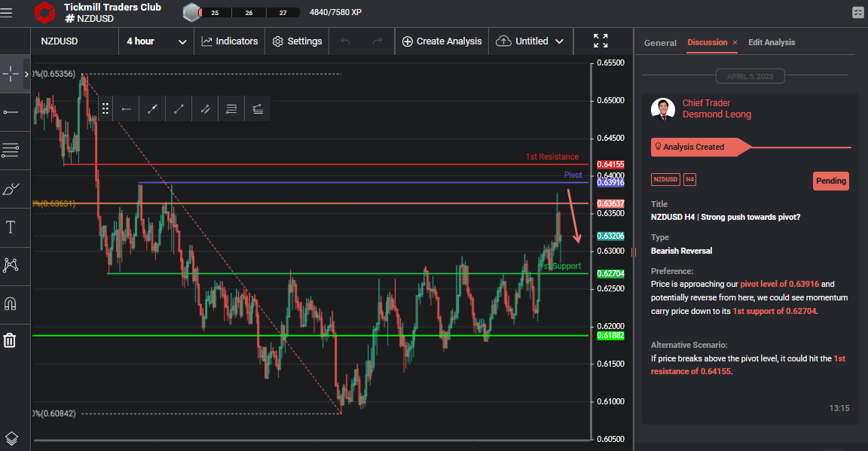Switch to the General tab

pyautogui.click(x=660, y=43)
